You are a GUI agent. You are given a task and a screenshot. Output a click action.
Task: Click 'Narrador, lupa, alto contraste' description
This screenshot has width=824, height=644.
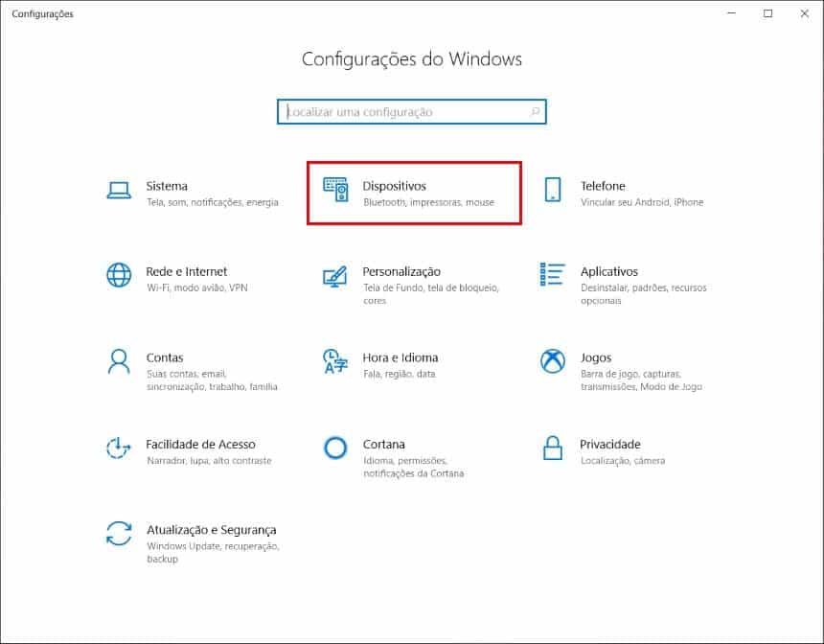[209, 461]
